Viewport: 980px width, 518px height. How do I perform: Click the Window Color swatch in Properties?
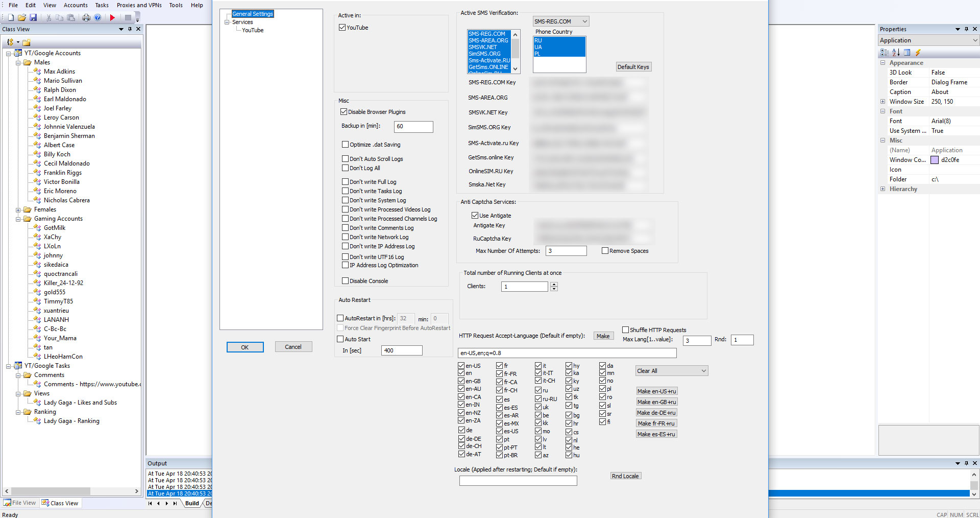tap(935, 159)
